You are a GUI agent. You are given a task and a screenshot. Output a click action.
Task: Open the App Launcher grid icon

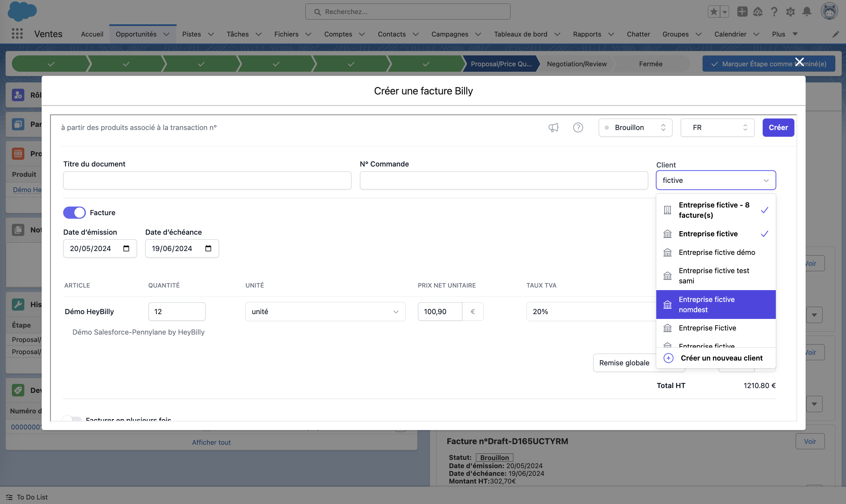pyautogui.click(x=17, y=34)
